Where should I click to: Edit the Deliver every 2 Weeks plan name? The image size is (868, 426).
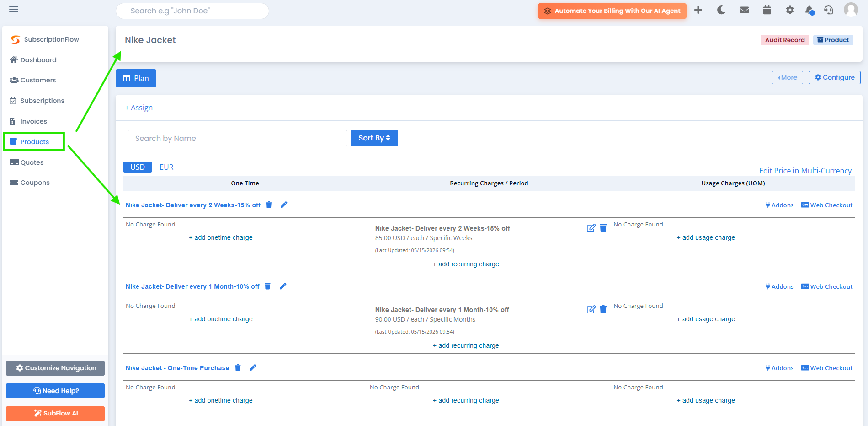click(284, 205)
